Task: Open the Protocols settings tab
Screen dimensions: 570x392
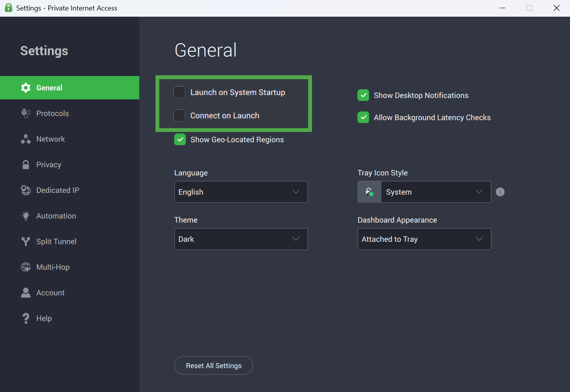Action: 70,113
